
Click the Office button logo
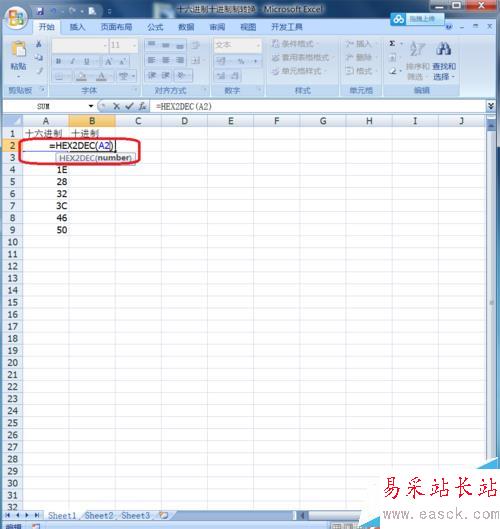pyautogui.click(x=16, y=18)
